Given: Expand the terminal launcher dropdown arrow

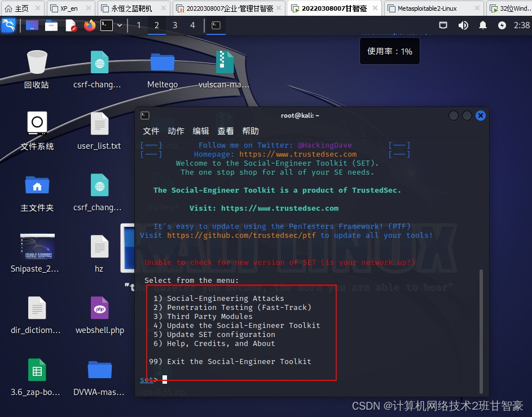Looking at the screenshot, I should coord(120,25).
